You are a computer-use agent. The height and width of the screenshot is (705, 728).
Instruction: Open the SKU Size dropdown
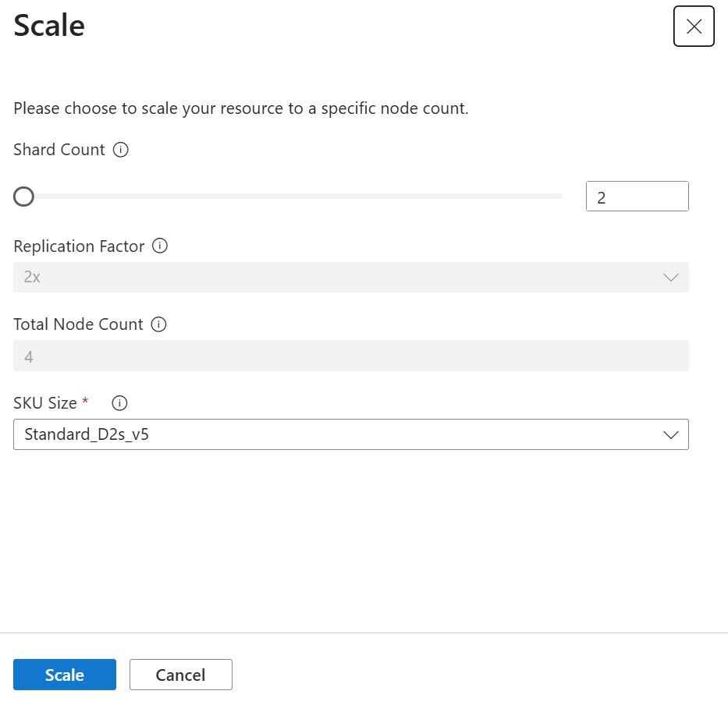tap(351, 434)
